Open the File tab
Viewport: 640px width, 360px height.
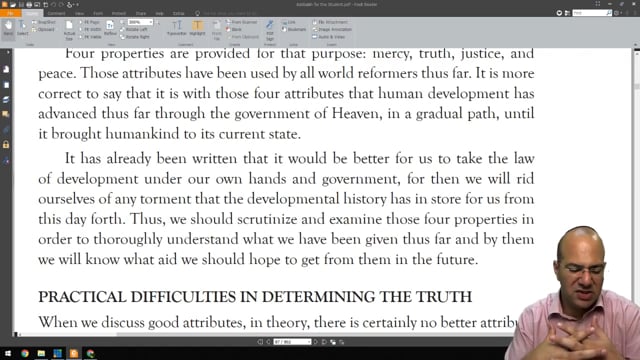tap(10, 13)
